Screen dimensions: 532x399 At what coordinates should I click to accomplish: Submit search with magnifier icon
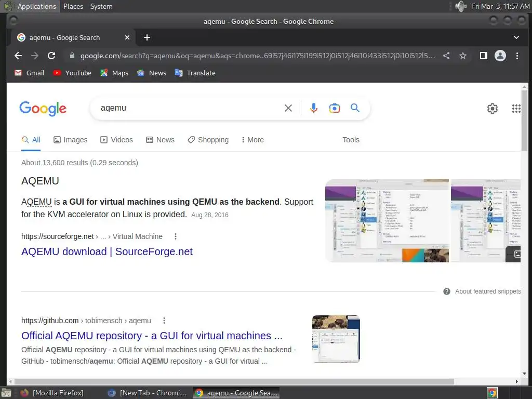355,108
